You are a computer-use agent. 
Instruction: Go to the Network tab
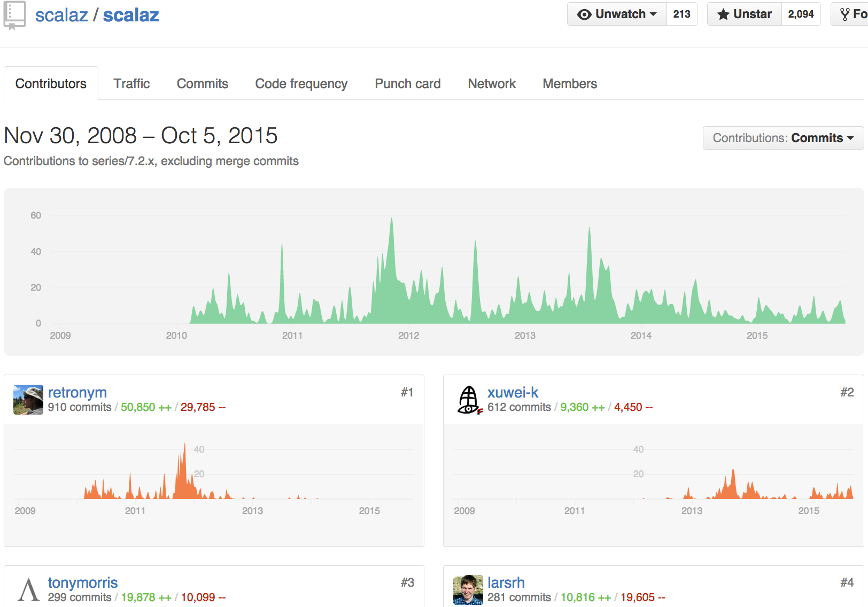coord(492,84)
